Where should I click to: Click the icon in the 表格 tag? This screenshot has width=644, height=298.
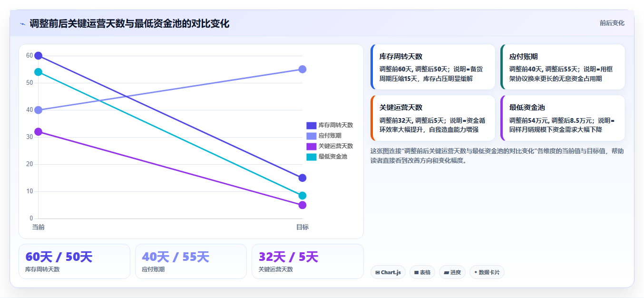(x=417, y=273)
